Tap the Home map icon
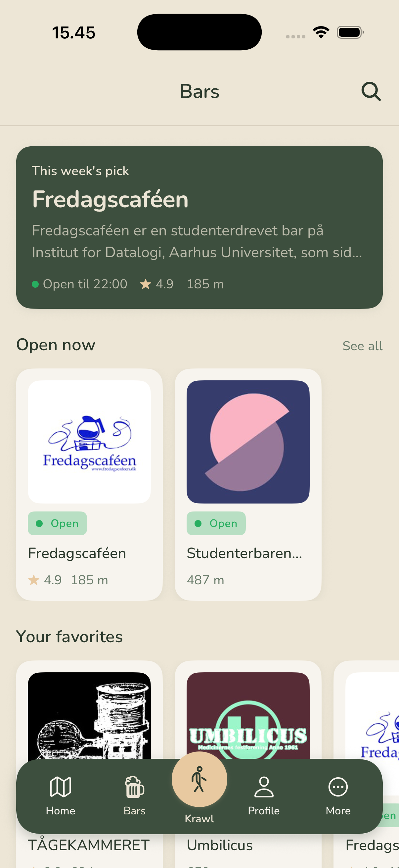399x868 pixels. point(60,787)
